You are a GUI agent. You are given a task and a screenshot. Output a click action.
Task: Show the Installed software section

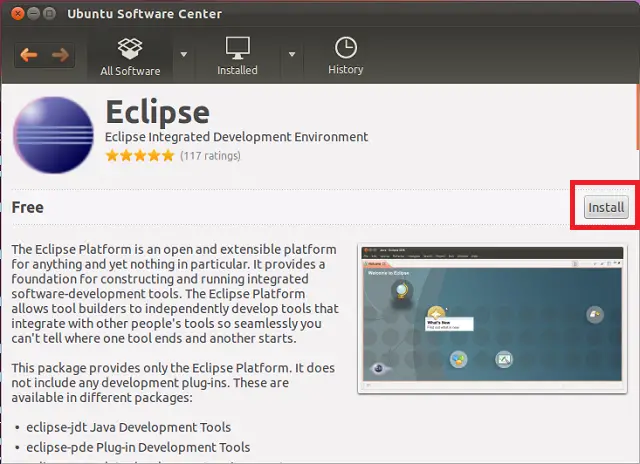[237, 56]
